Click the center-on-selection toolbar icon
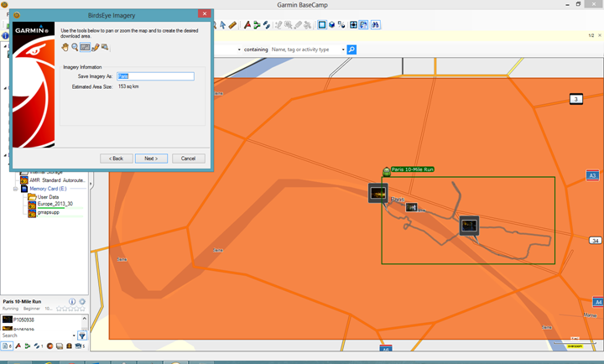Screen dimensions: 604x364 (x=353, y=25)
